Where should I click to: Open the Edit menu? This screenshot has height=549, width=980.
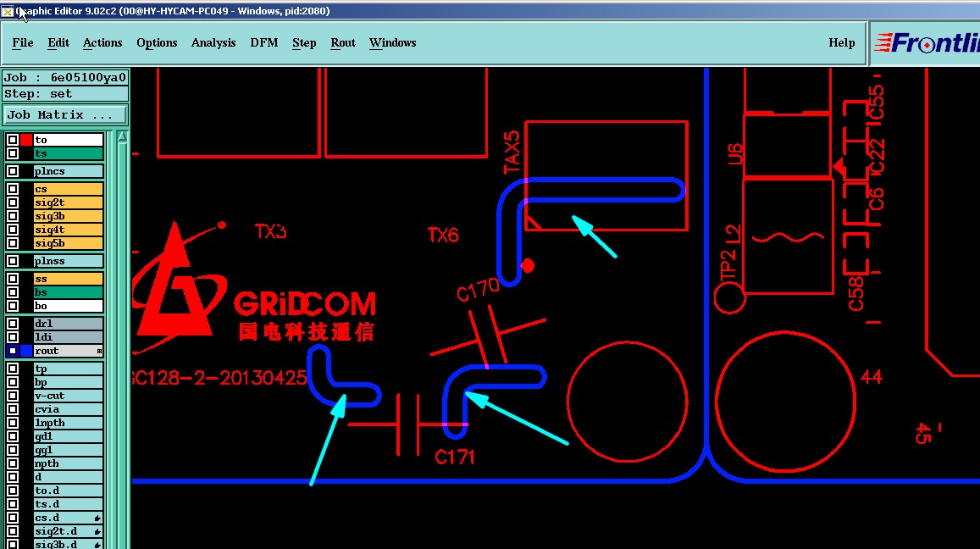pos(58,42)
